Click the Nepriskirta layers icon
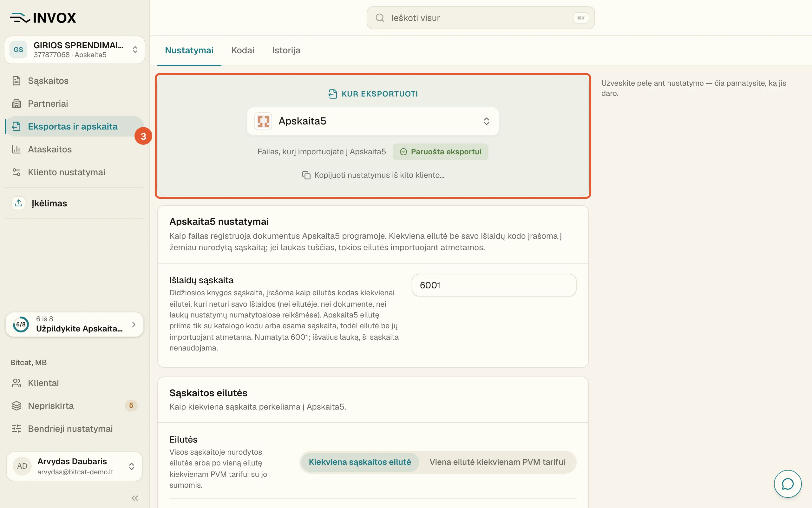812x508 pixels. point(16,406)
